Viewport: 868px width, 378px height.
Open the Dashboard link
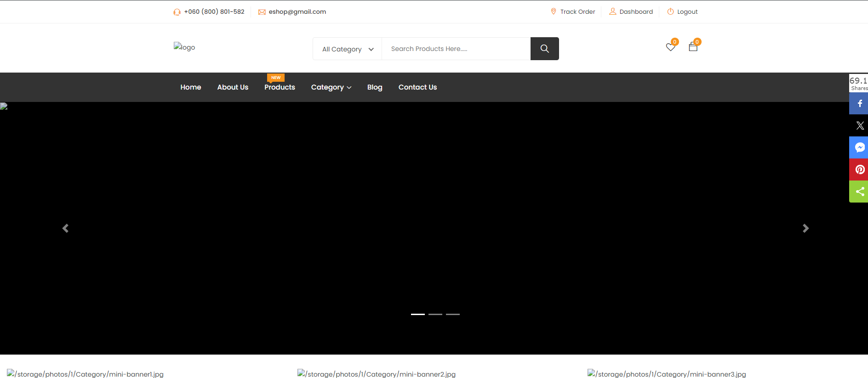[x=635, y=12]
